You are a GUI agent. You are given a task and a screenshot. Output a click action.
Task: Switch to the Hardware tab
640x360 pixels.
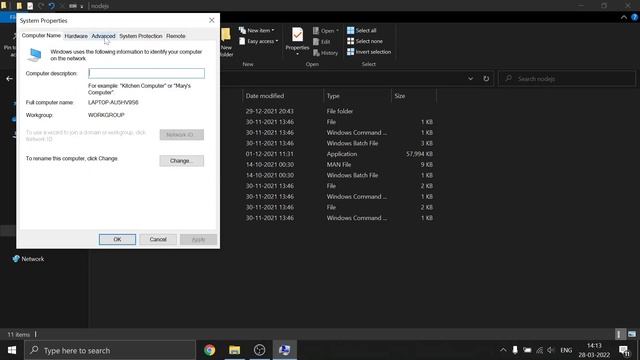(x=76, y=36)
